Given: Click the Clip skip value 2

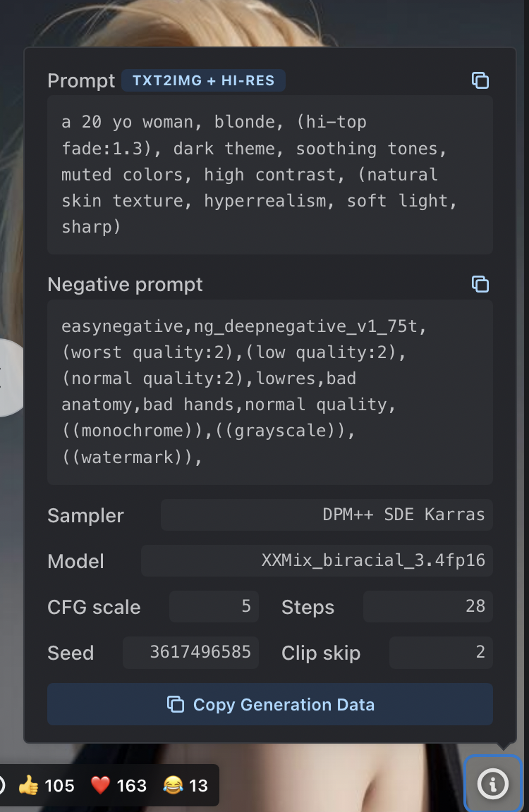Looking at the screenshot, I should (441, 653).
